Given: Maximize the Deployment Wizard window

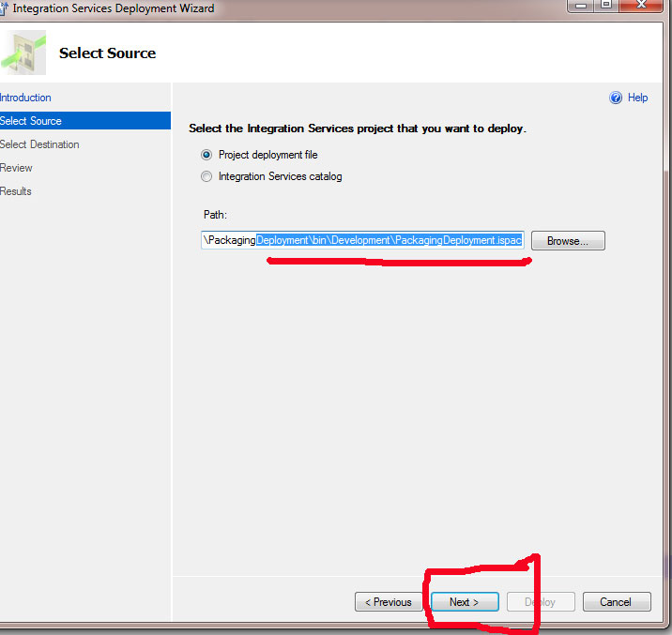Looking at the screenshot, I should pos(606,5).
